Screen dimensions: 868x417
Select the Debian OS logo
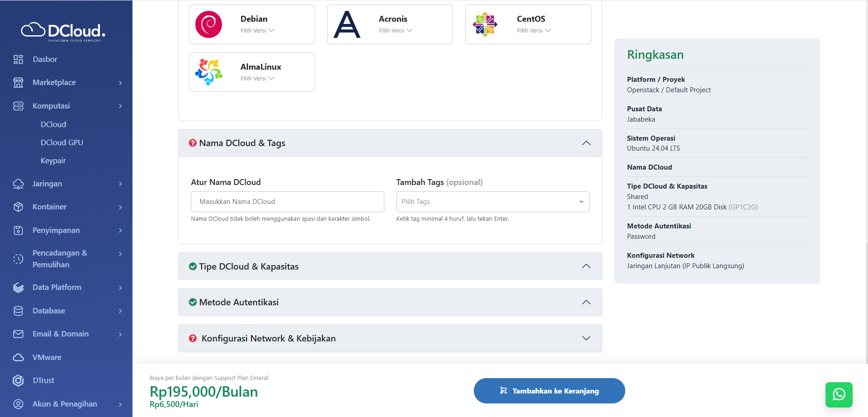tap(208, 24)
